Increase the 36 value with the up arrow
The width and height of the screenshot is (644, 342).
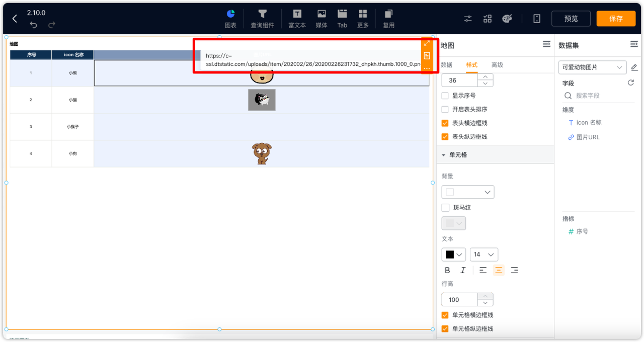coord(485,77)
